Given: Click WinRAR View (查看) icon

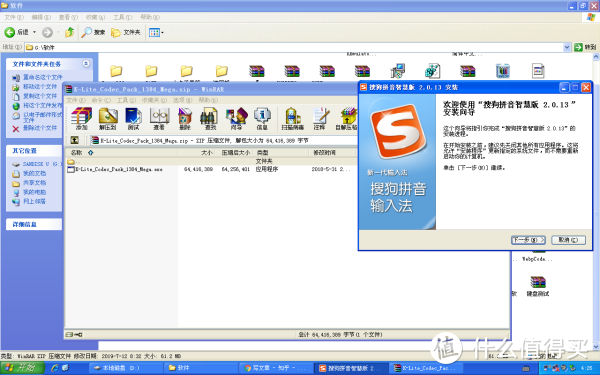Looking at the screenshot, I should (159, 119).
